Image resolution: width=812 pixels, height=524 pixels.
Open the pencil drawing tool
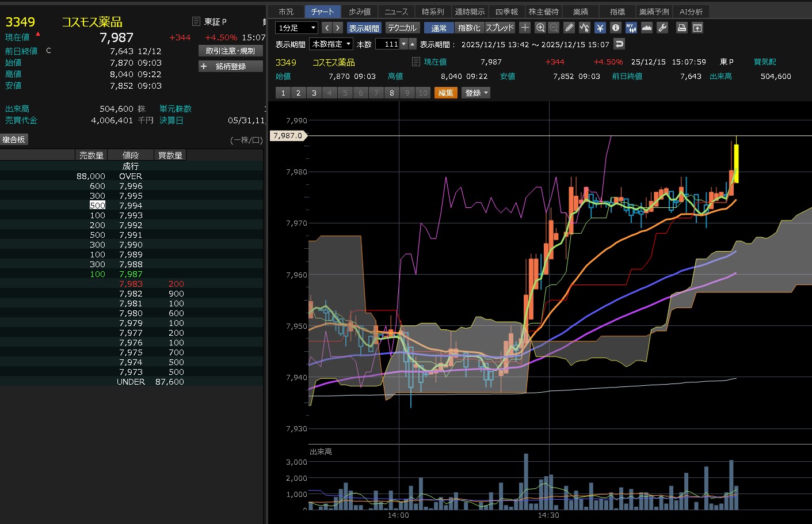569,28
